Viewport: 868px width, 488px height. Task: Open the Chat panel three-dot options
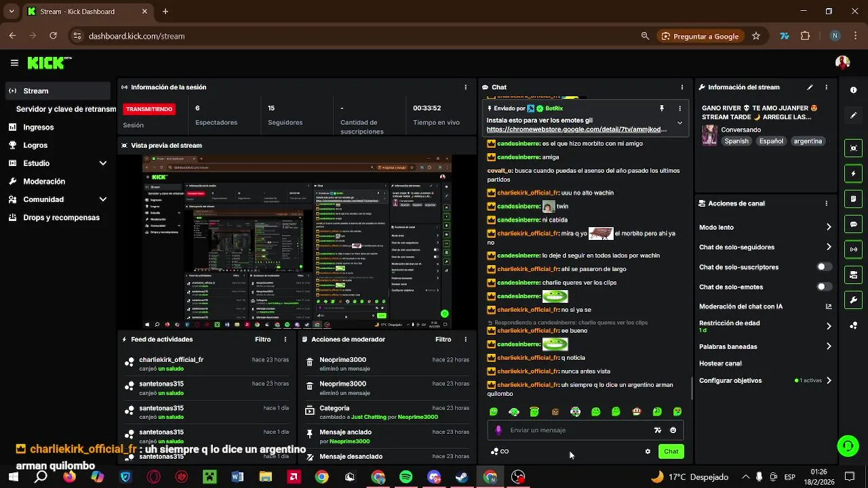(x=682, y=87)
